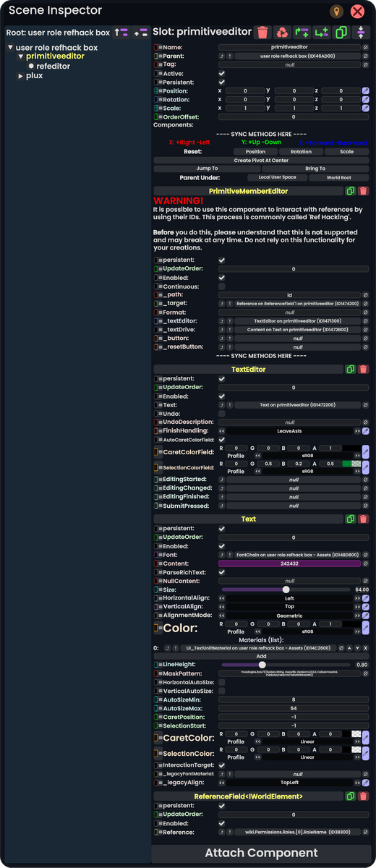Collapse the primitiveeditor tree node
Viewport: 376px width, 868px height.
pos(21,56)
